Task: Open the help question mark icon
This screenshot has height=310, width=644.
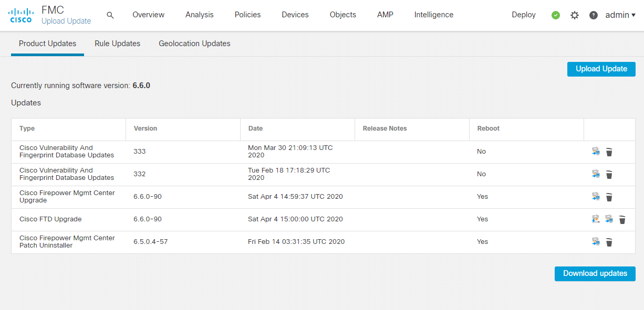Action: tap(594, 15)
